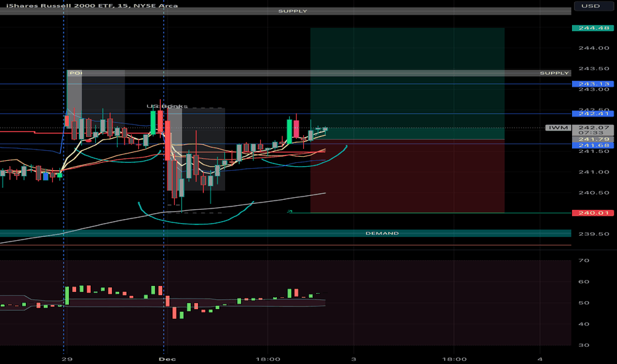Click the IWM symbol price tag

point(558,128)
